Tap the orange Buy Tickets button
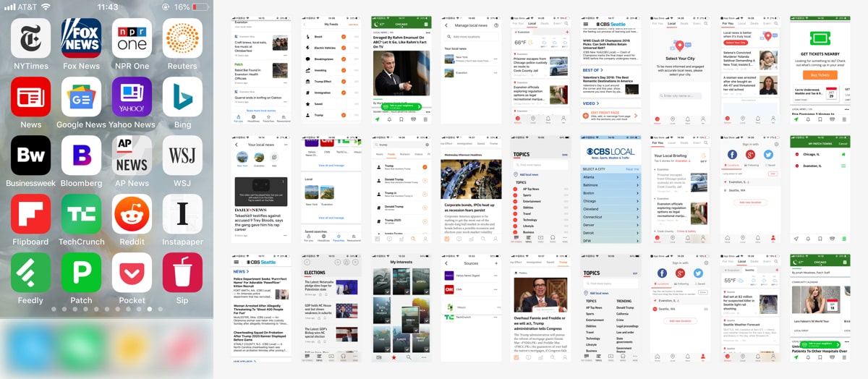The image size is (868, 379). pos(820,74)
